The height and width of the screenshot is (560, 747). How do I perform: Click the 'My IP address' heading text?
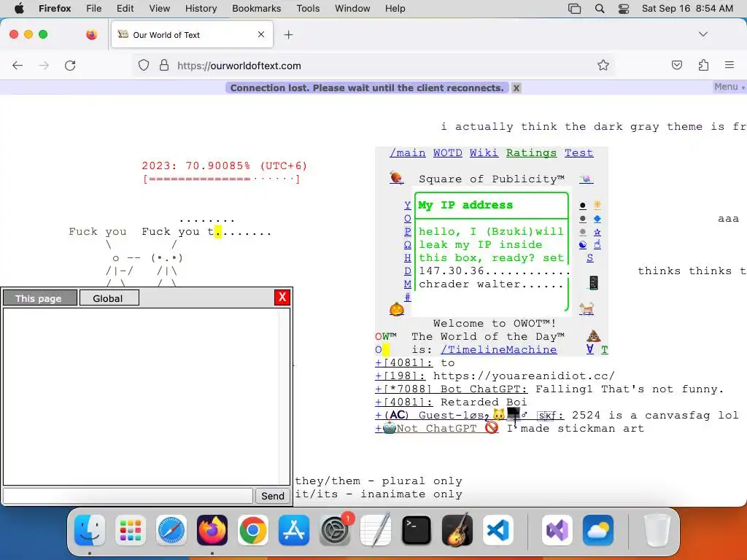tap(465, 205)
